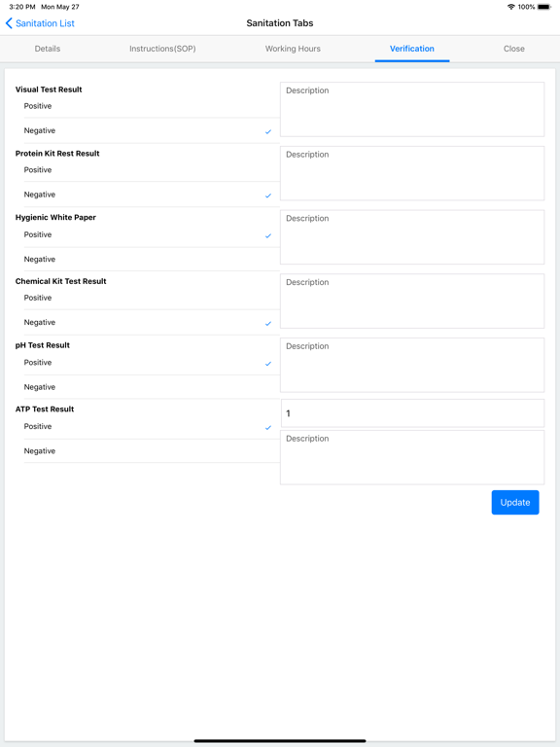Tap the battery icon in status bar
The image size is (560, 747).
pyautogui.click(x=544, y=7)
